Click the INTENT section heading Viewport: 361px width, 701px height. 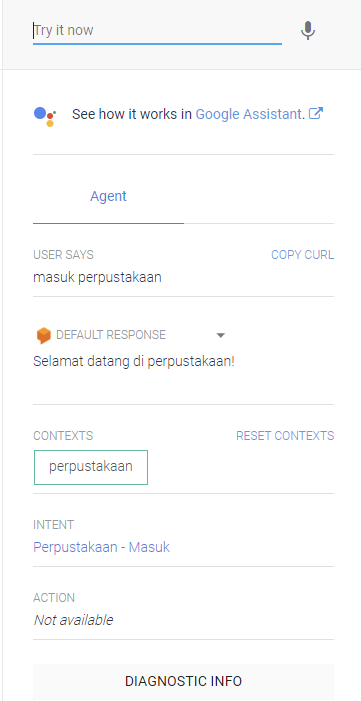click(x=54, y=524)
